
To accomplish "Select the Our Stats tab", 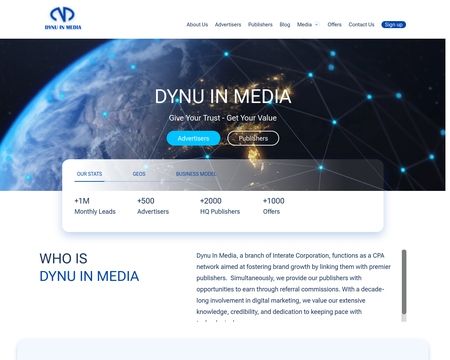I will click(89, 174).
